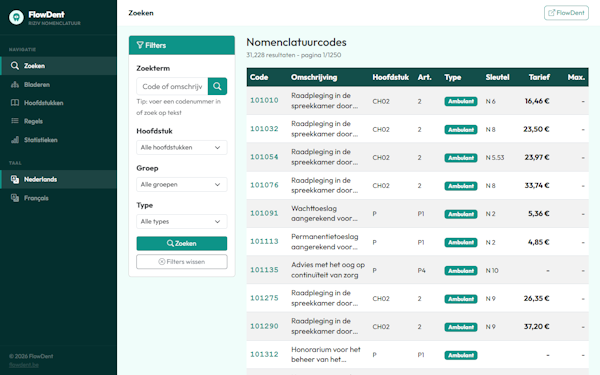The width and height of the screenshot is (600, 375).
Task: Click the sleutel N 5.53 cell
Action: [x=495, y=158]
